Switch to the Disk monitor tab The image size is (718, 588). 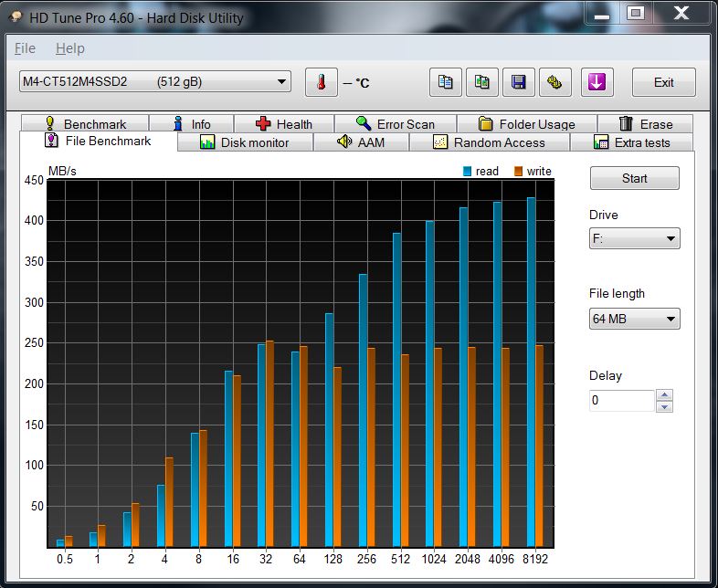tap(244, 142)
